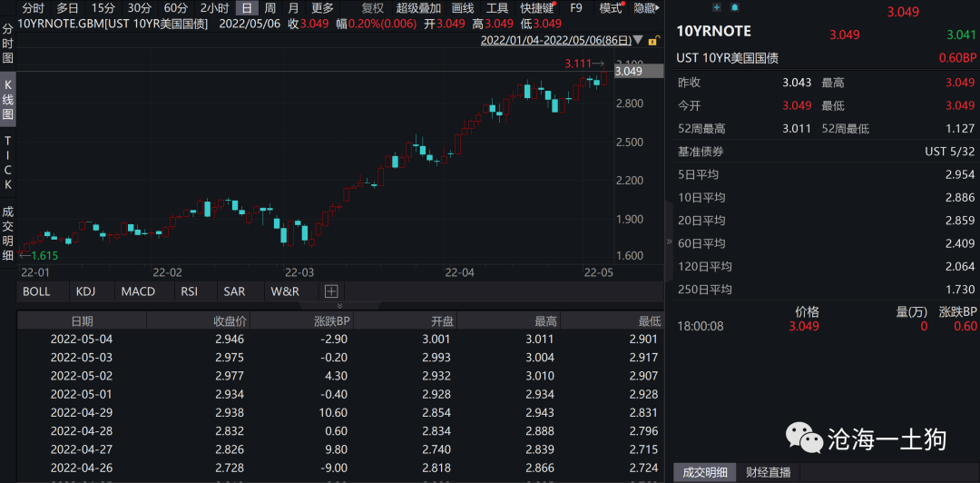Select the 60分 interval

pyautogui.click(x=176, y=9)
